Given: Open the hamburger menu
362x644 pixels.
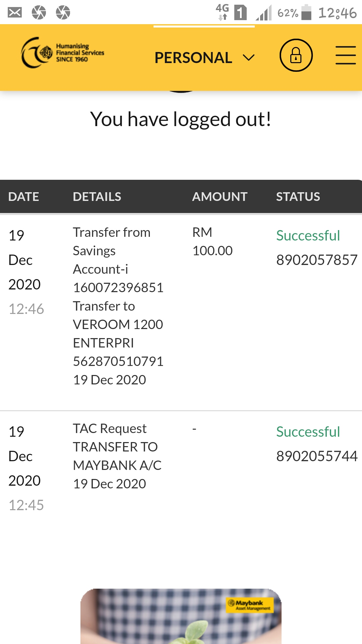Looking at the screenshot, I should point(346,55).
